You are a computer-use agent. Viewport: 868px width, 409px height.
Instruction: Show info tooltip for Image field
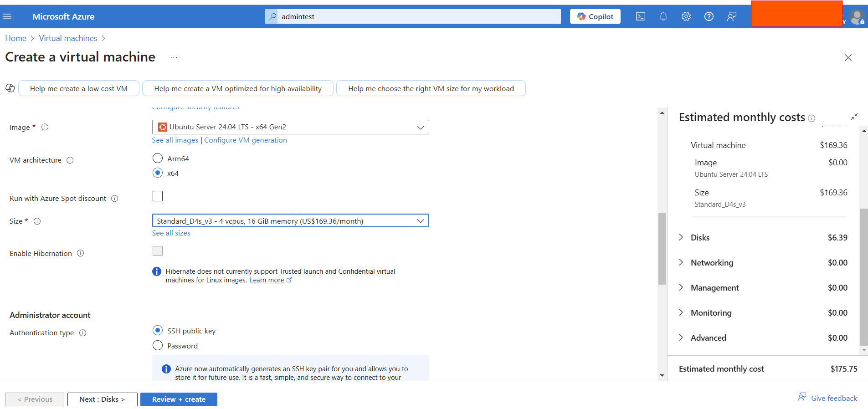pos(45,127)
